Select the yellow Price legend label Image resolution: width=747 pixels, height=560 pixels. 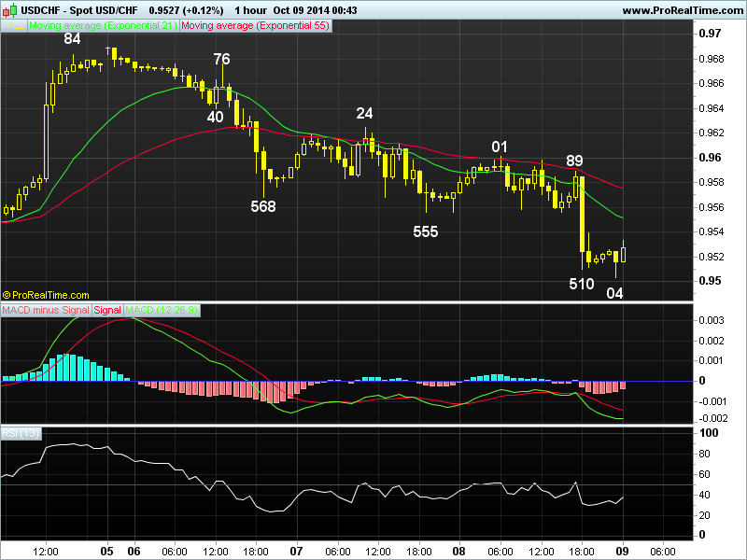pos(14,26)
